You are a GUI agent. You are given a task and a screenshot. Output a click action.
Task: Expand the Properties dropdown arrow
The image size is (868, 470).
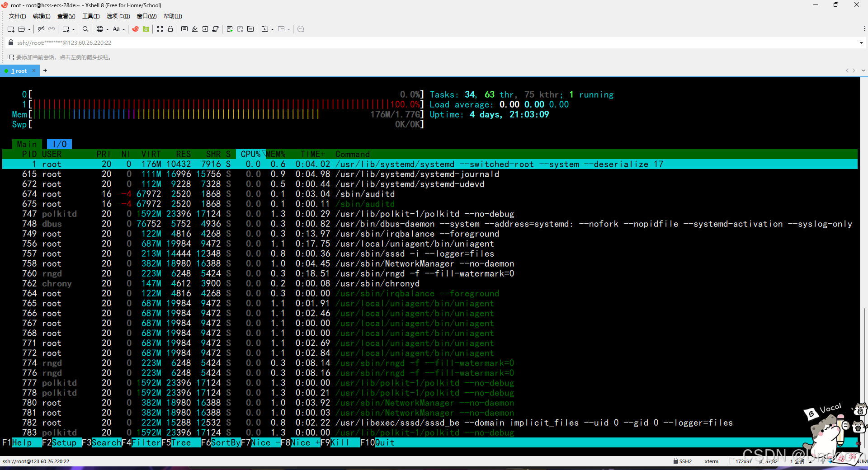pos(74,29)
